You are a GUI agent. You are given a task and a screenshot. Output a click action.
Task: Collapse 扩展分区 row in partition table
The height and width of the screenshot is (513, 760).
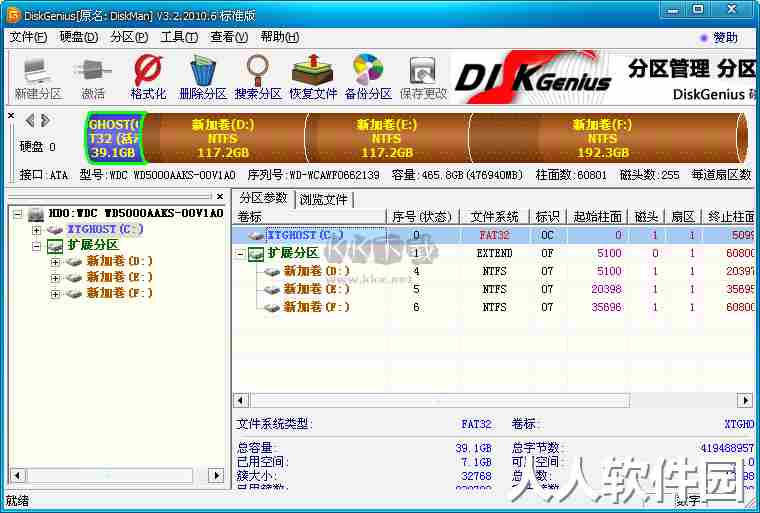[x=240, y=254]
